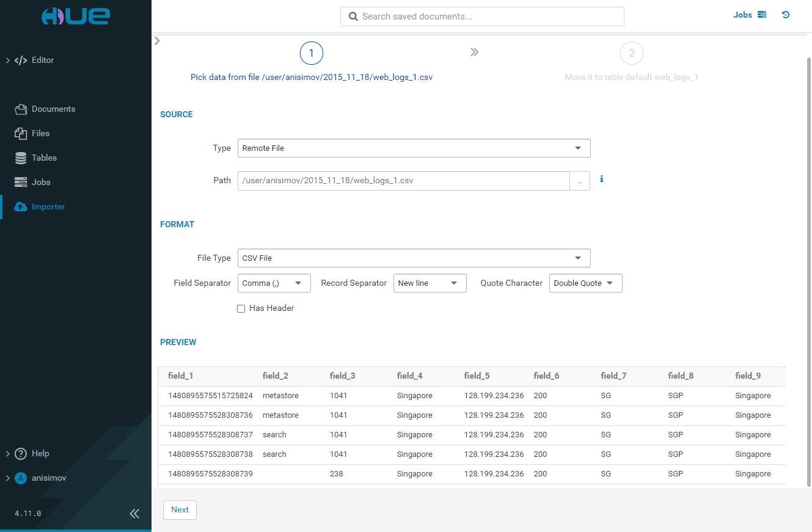The width and height of the screenshot is (812, 532).
Task: Open the source Type dropdown
Action: click(x=414, y=148)
